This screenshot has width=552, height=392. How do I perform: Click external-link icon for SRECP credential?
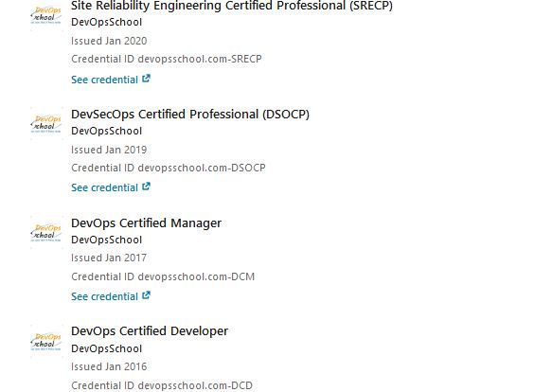[146, 79]
